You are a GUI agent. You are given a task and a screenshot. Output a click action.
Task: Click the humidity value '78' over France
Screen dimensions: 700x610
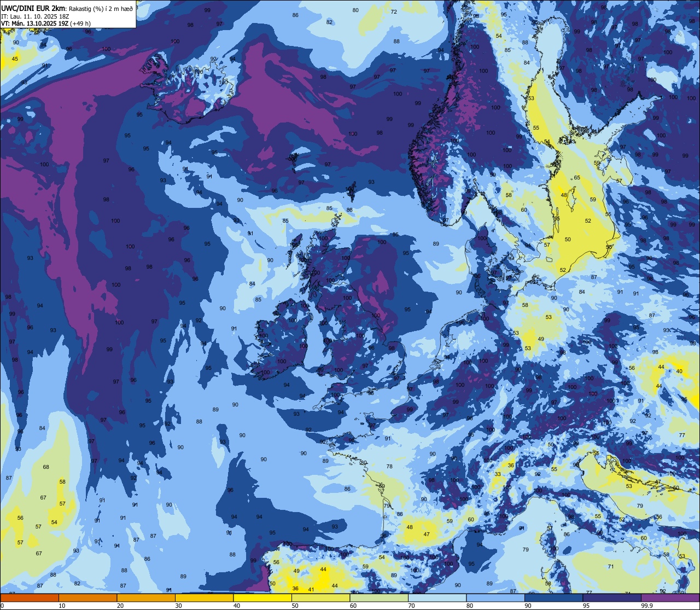(x=389, y=467)
